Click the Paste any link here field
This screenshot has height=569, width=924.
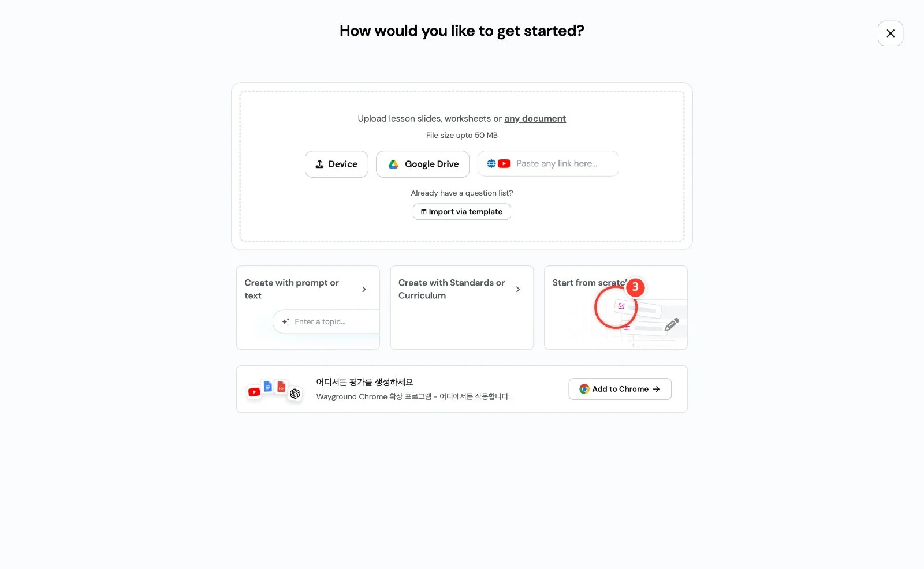[x=548, y=164]
